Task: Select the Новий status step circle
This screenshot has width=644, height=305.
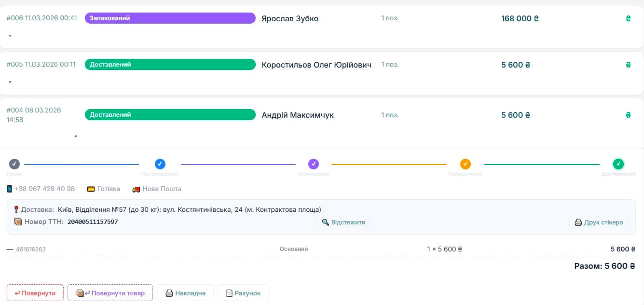Action: 14,164
